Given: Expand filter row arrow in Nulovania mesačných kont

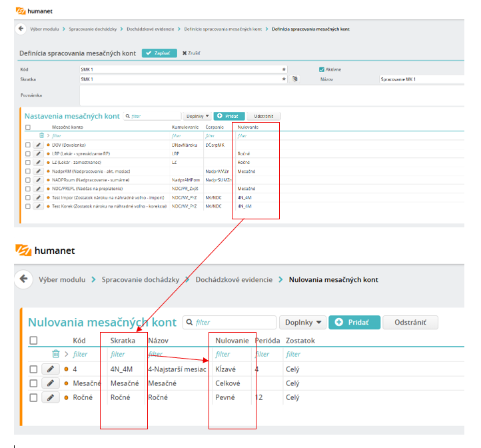Looking at the screenshot, I should (x=67, y=354).
